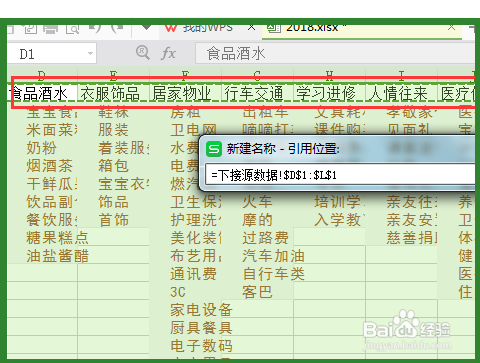Select the 过路费 cell
The height and width of the screenshot is (363, 480).
coord(257,238)
